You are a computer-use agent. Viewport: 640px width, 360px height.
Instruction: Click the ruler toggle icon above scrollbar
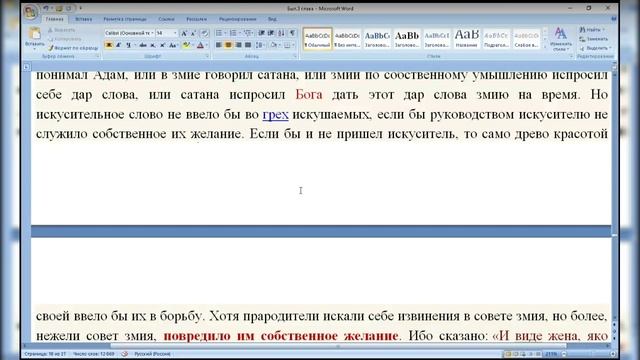(x=614, y=66)
